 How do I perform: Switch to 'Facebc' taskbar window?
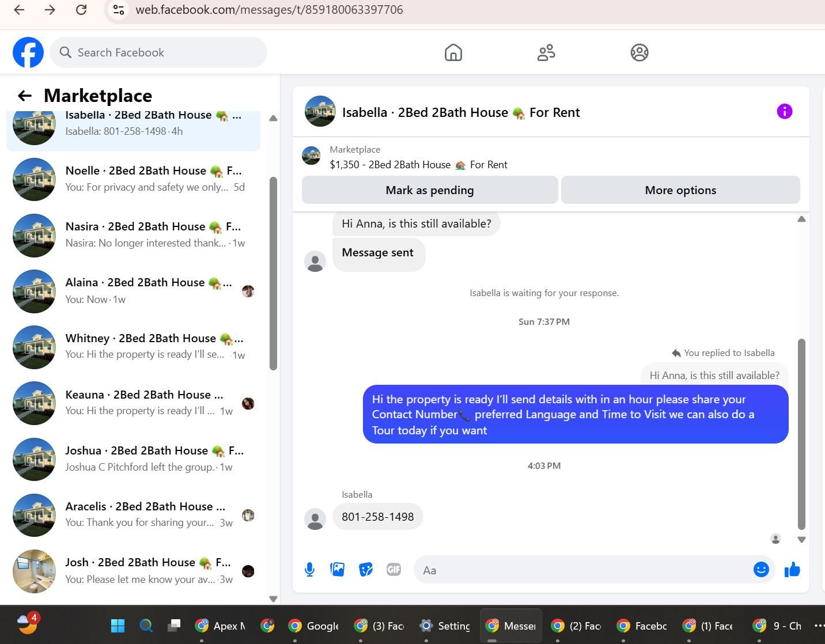(642, 626)
